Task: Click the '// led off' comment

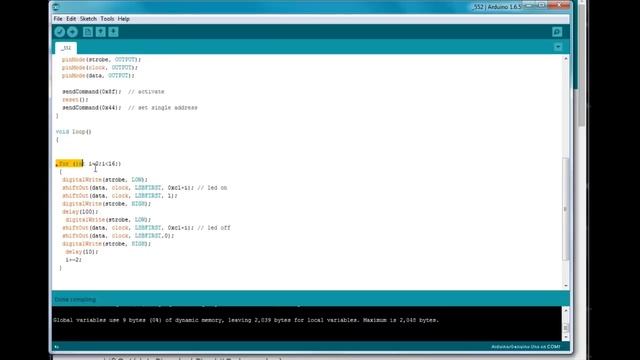Action: tap(213, 228)
